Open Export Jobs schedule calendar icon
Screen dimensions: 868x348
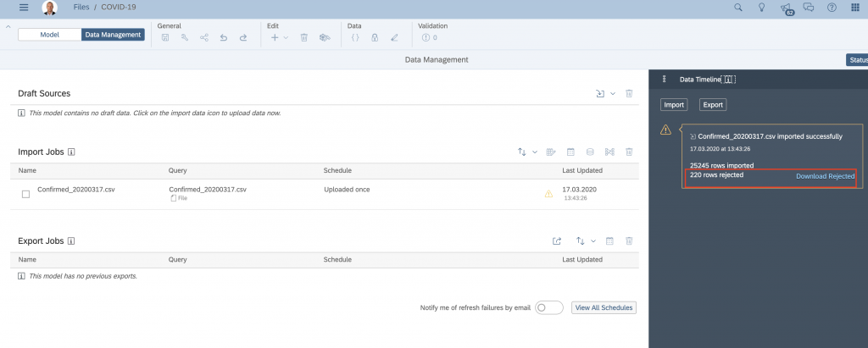click(609, 240)
